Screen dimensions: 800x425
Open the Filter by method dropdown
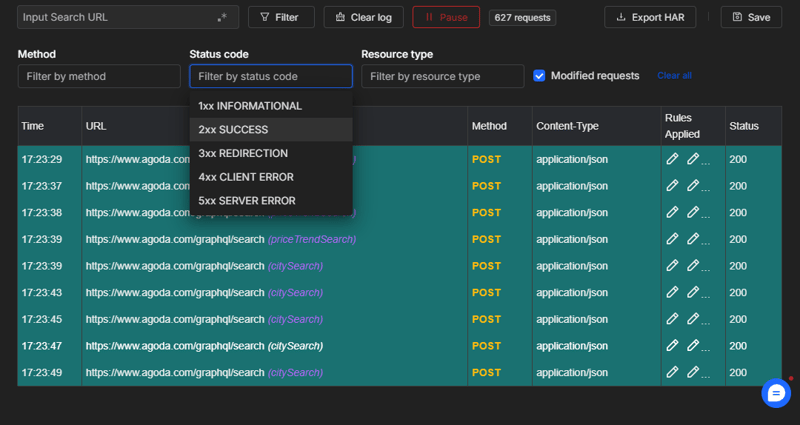pyautogui.click(x=99, y=76)
